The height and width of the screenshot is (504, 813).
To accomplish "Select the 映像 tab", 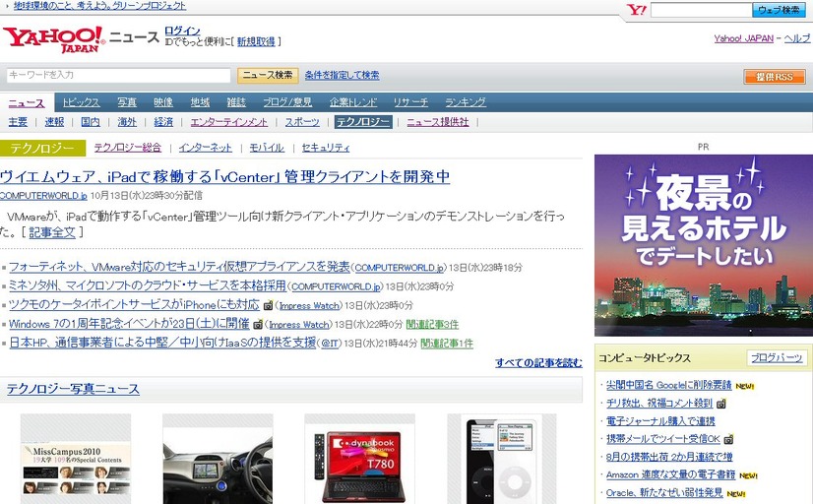I will point(163,102).
